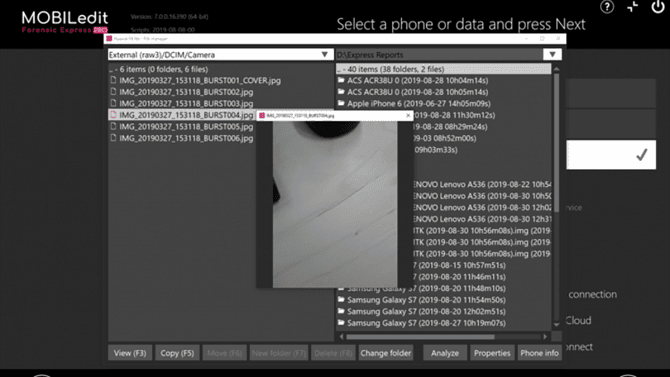Open file Properties button
The height and width of the screenshot is (377, 670).
click(492, 353)
